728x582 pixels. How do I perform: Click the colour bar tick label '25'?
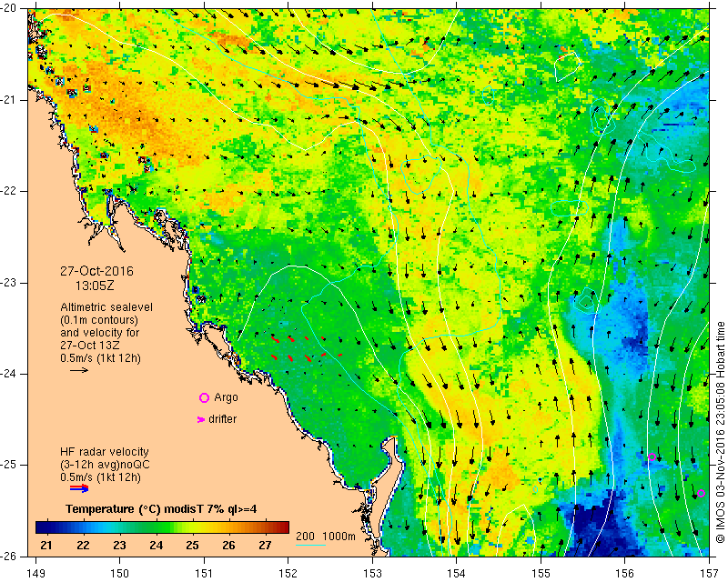pyautogui.click(x=192, y=546)
